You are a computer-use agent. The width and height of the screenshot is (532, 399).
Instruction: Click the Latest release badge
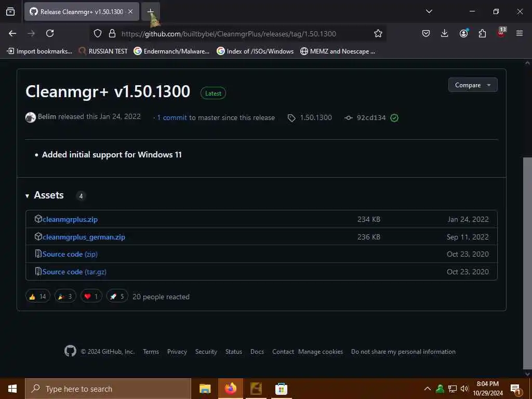coord(213,94)
